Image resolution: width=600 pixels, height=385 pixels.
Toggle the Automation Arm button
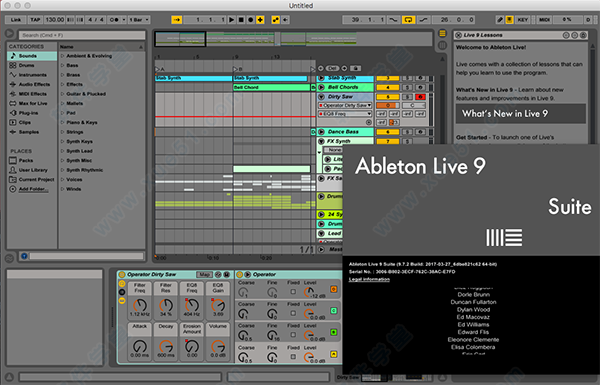pyautogui.click(x=276, y=20)
